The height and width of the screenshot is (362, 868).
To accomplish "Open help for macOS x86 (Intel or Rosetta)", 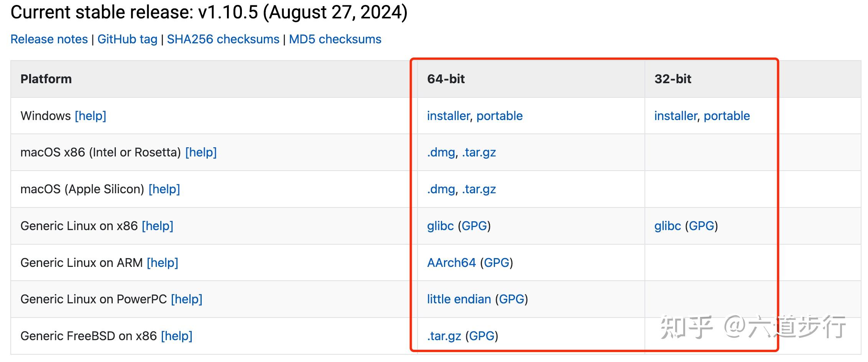I will pos(201,153).
